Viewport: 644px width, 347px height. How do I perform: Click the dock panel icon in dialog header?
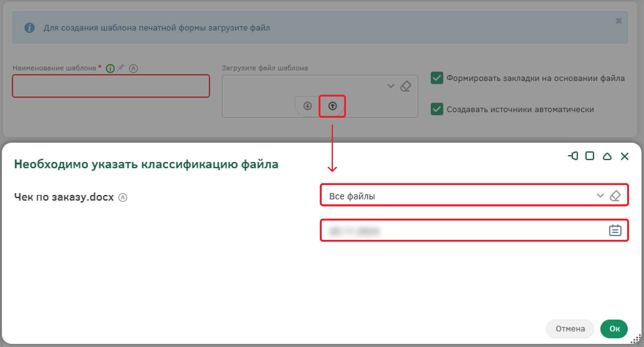click(573, 156)
